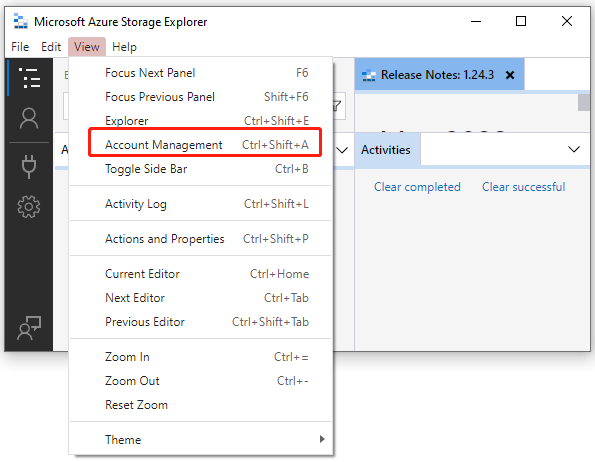Select Zoom In

pyautogui.click(x=201, y=357)
